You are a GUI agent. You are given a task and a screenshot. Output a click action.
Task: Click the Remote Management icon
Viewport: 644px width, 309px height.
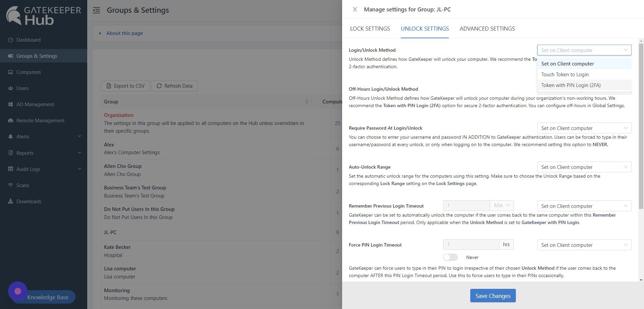click(x=10, y=120)
